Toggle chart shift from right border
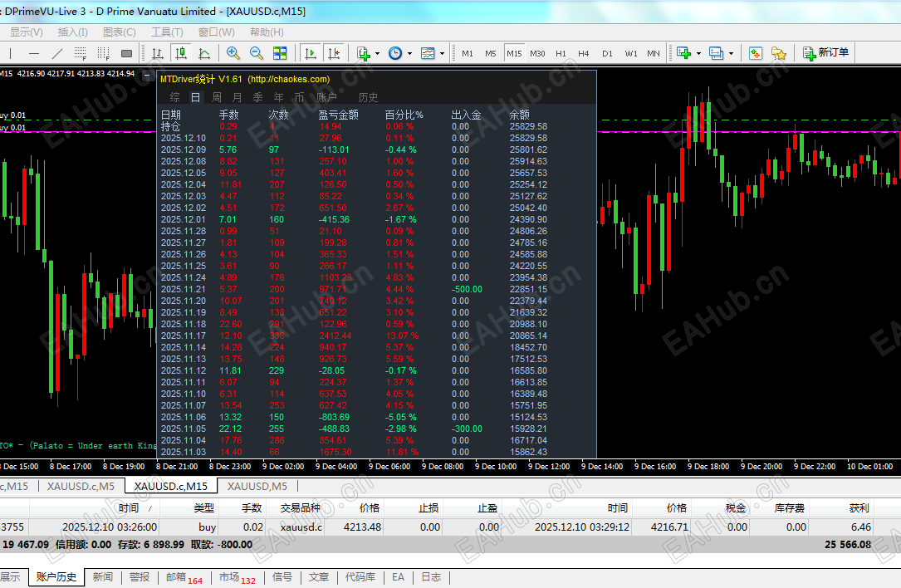The height and width of the screenshot is (588, 901). pyautogui.click(x=334, y=53)
